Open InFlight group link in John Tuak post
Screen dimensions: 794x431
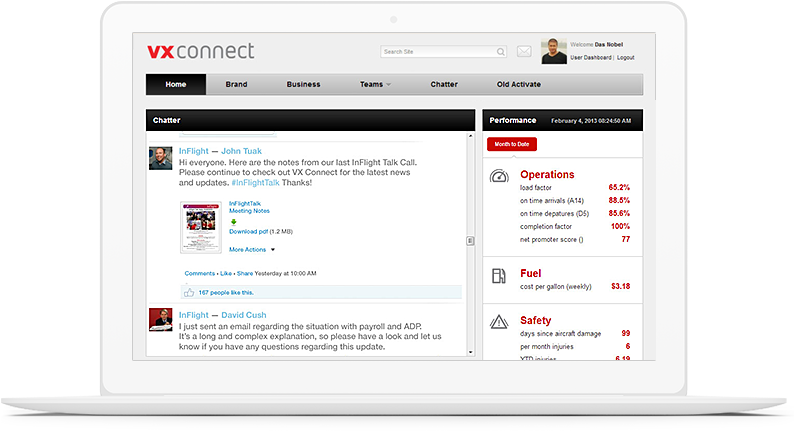(193, 151)
